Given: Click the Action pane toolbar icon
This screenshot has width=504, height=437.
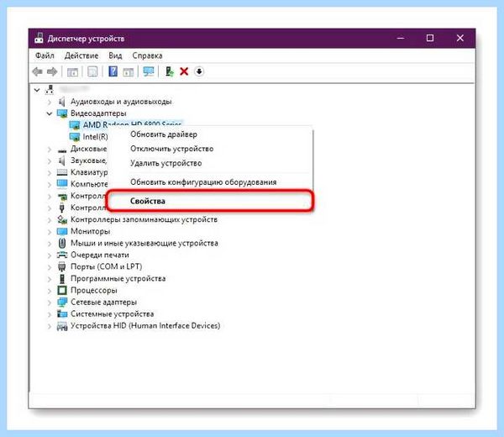Looking at the screenshot, I should click(129, 71).
